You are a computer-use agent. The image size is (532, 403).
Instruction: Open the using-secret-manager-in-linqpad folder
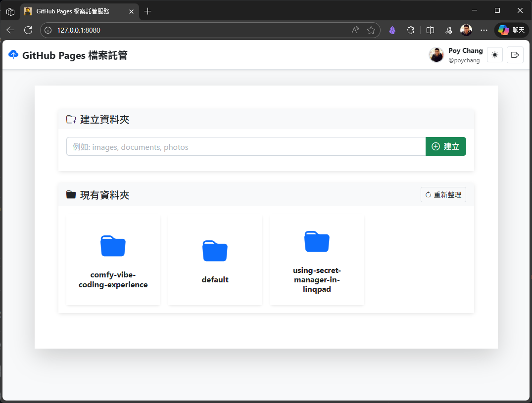(317, 260)
